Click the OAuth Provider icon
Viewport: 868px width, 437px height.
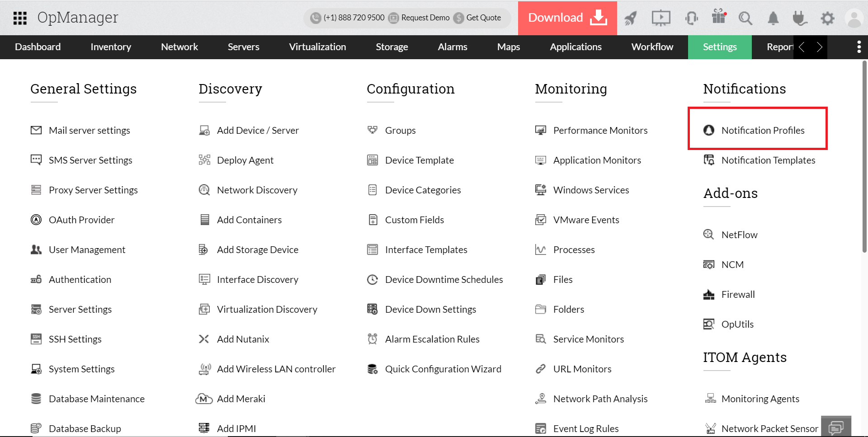36,220
